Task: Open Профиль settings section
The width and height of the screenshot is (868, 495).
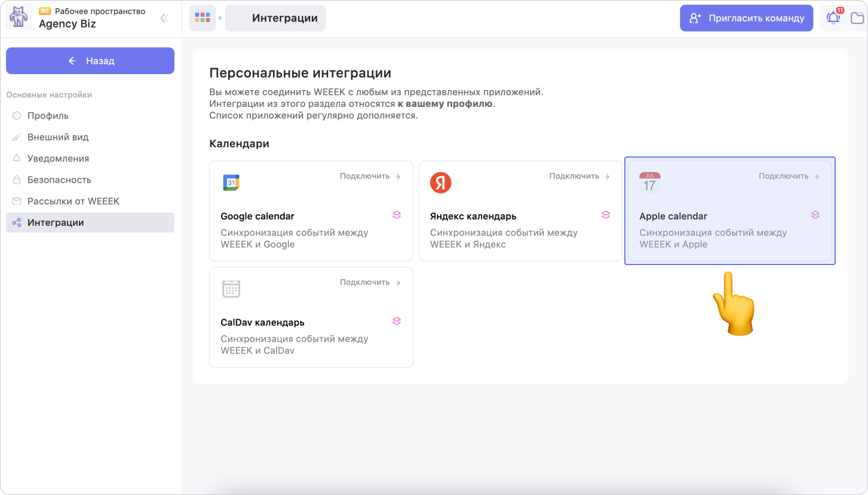Action: 48,116
